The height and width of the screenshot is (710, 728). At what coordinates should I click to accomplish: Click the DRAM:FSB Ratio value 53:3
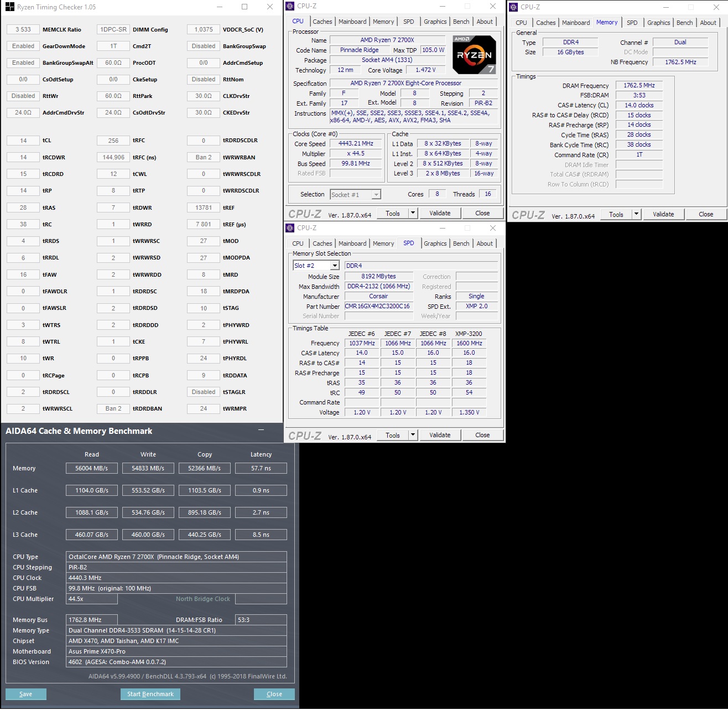pos(261,620)
